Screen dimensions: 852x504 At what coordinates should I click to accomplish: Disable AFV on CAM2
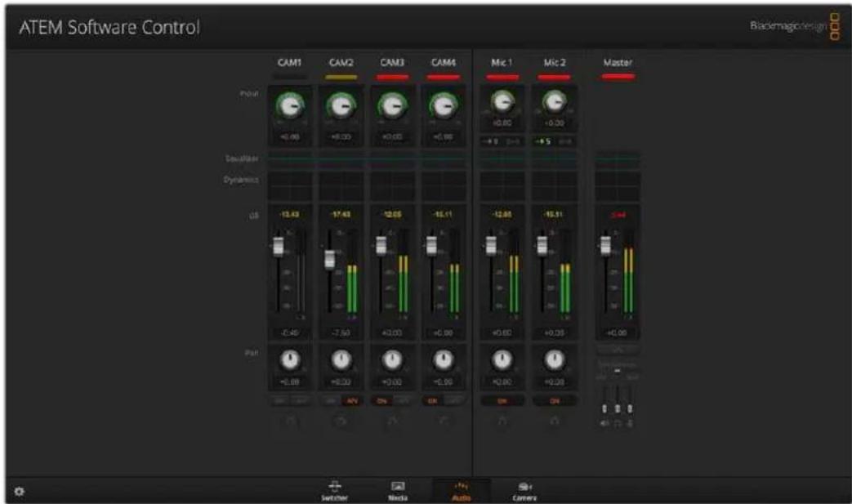352,401
